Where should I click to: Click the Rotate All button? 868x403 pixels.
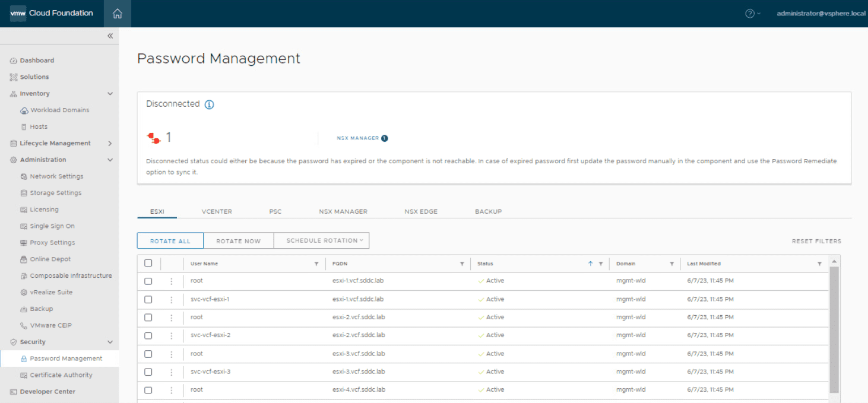click(170, 240)
